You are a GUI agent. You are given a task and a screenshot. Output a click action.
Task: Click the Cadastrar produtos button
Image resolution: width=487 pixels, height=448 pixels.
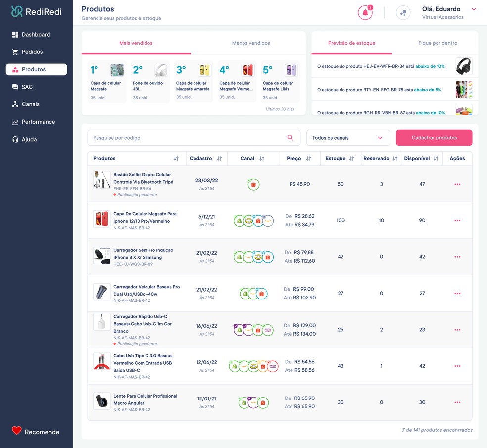[x=434, y=138]
